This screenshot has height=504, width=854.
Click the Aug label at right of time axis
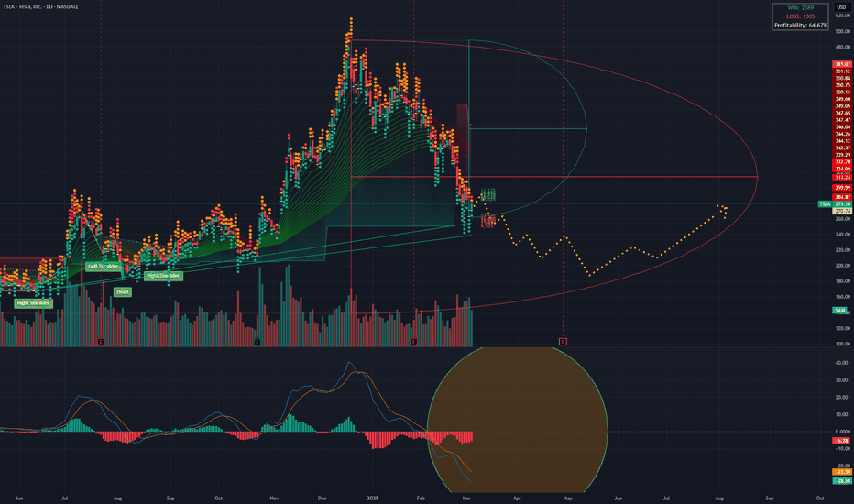pos(719,498)
